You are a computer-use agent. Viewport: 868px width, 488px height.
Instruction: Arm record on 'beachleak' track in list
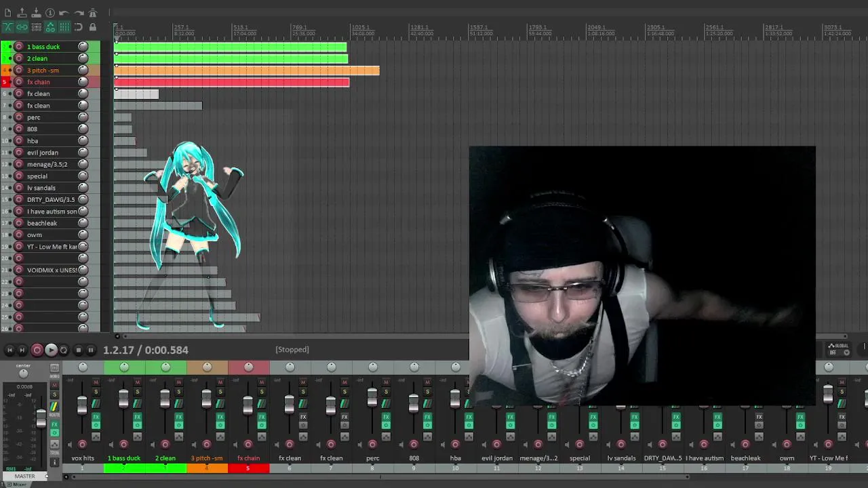pos(19,223)
